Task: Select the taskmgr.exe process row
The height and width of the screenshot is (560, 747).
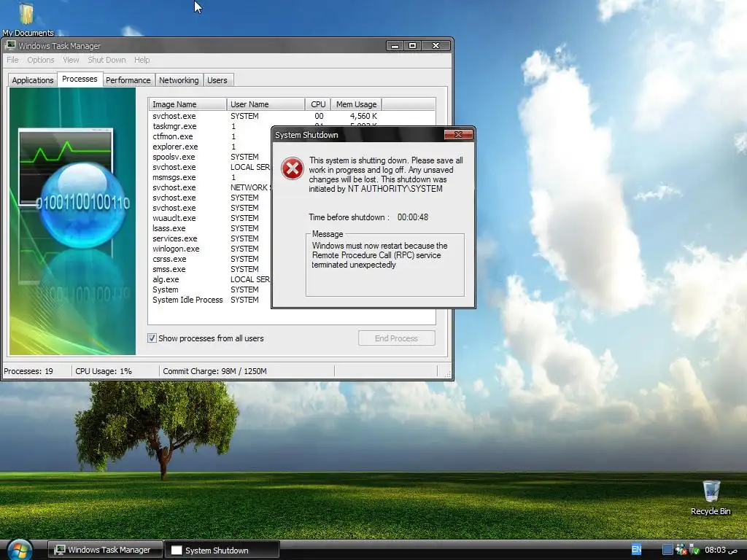Action: click(209, 126)
